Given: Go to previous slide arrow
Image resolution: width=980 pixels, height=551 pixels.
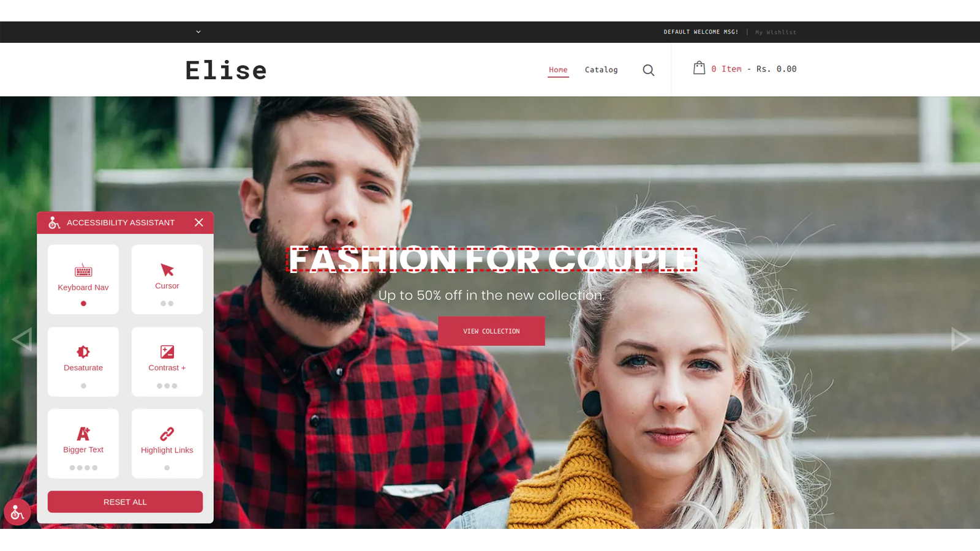Looking at the screenshot, I should pyautogui.click(x=22, y=339).
